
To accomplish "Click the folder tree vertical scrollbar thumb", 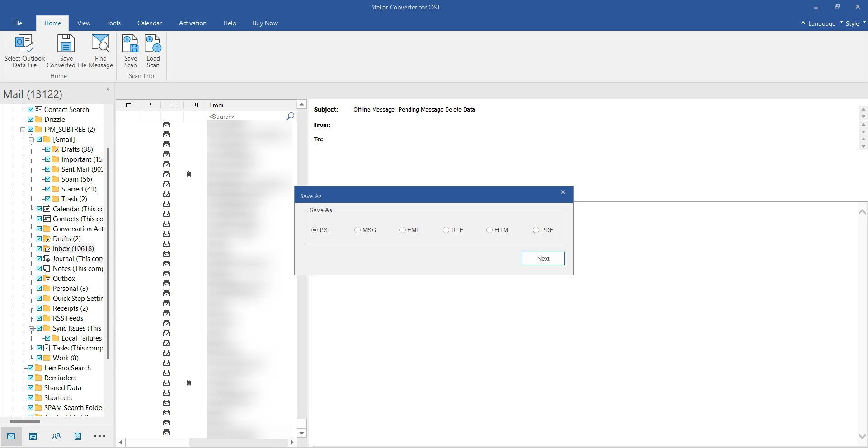I will (x=108, y=253).
